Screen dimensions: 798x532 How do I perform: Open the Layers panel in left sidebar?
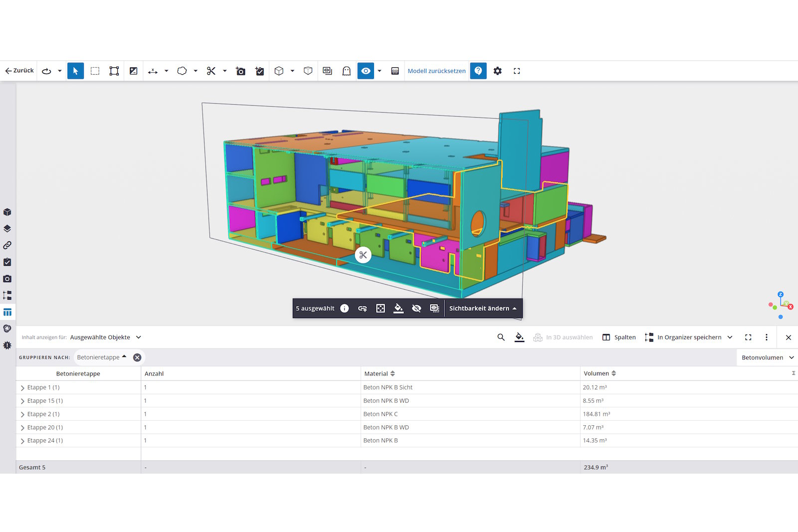(7, 229)
